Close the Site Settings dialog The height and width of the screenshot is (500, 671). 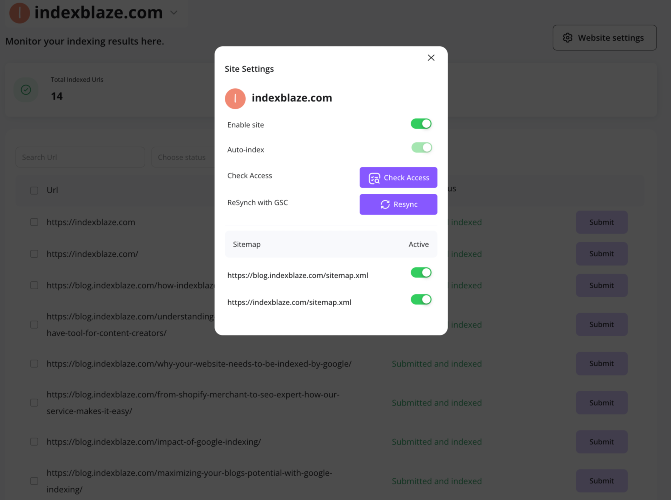pos(431,58)
